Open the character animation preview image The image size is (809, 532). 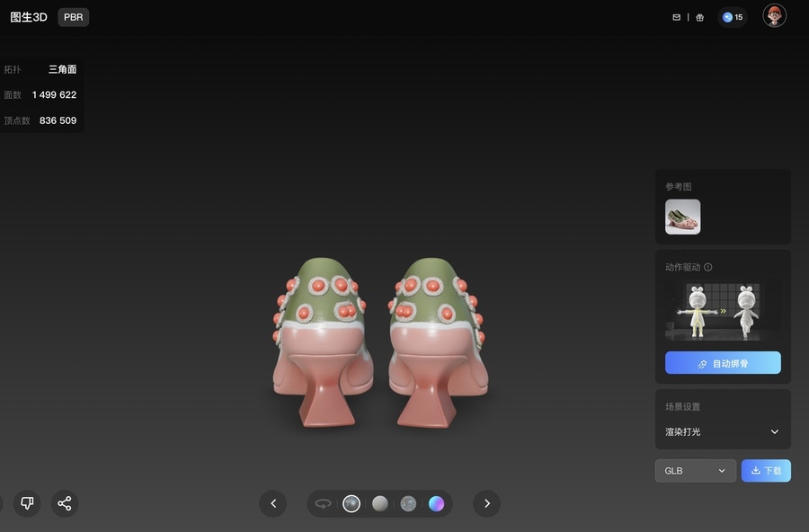coord(723,312)
